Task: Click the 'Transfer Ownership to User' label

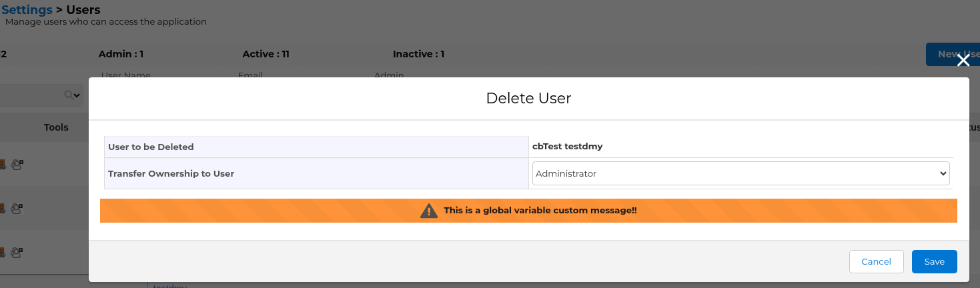Action: (x=171, y=173)
